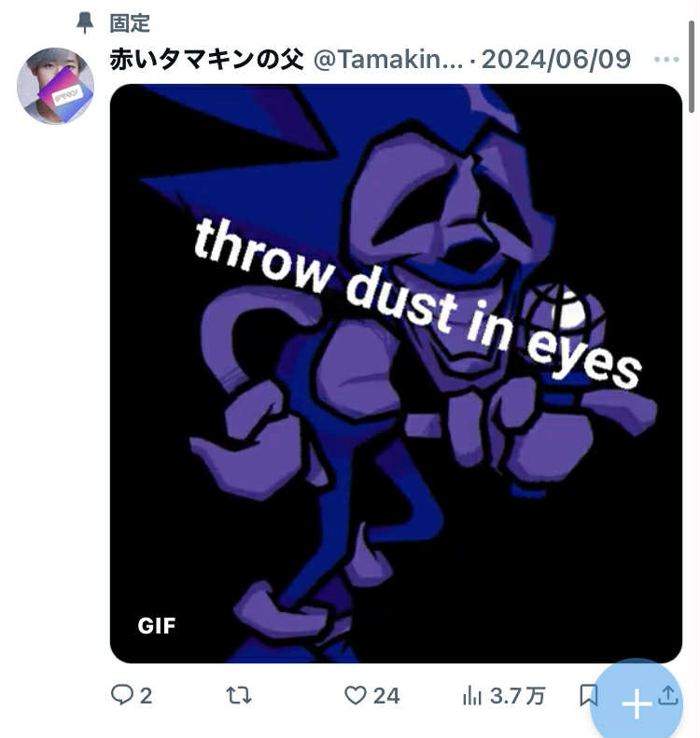Click the 固定 pinned label

tap(130, 23)
